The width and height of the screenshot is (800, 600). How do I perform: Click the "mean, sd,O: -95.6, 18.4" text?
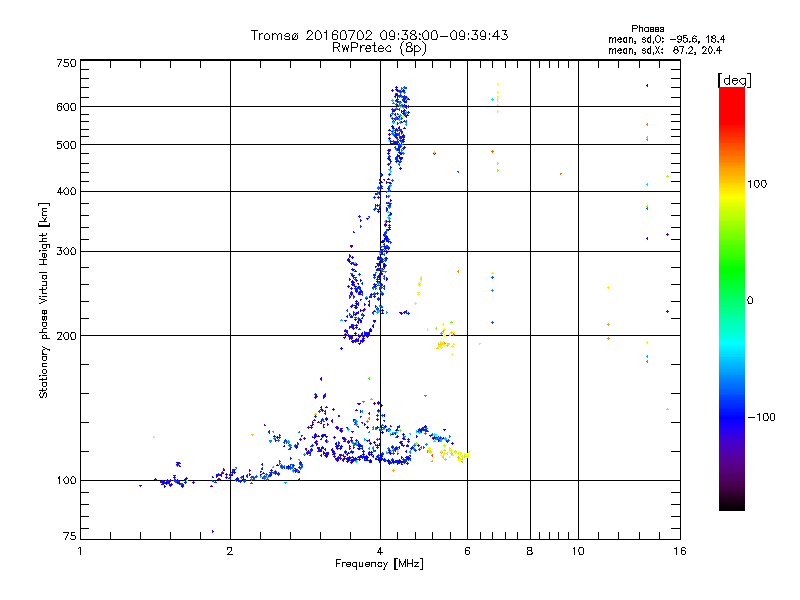(x=666, y=39)
